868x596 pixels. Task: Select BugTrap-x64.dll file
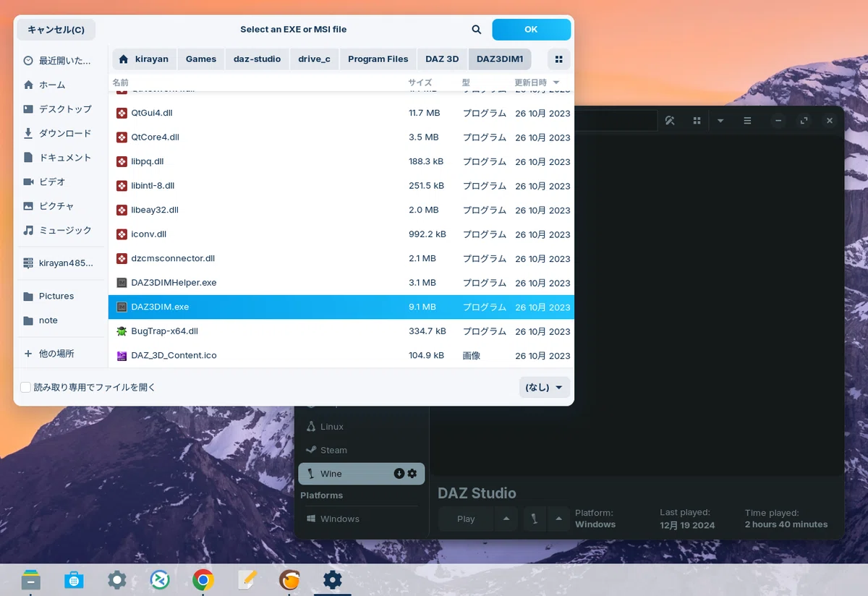coord(341,331)
